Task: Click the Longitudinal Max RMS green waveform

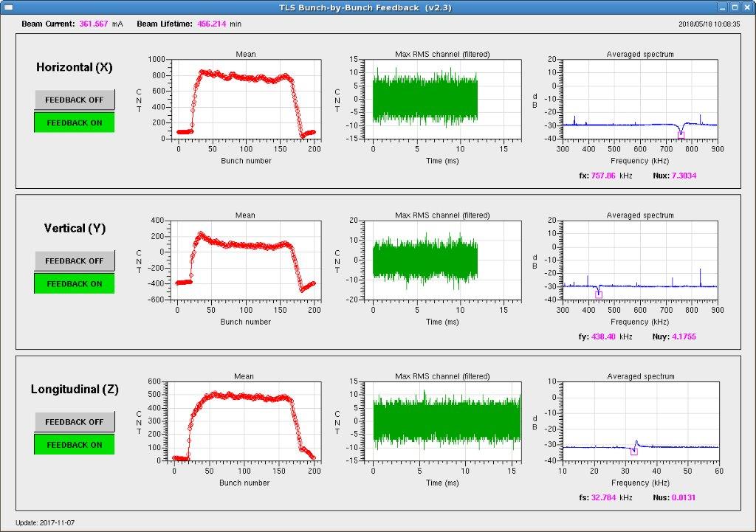Action: tap(446, 421)
